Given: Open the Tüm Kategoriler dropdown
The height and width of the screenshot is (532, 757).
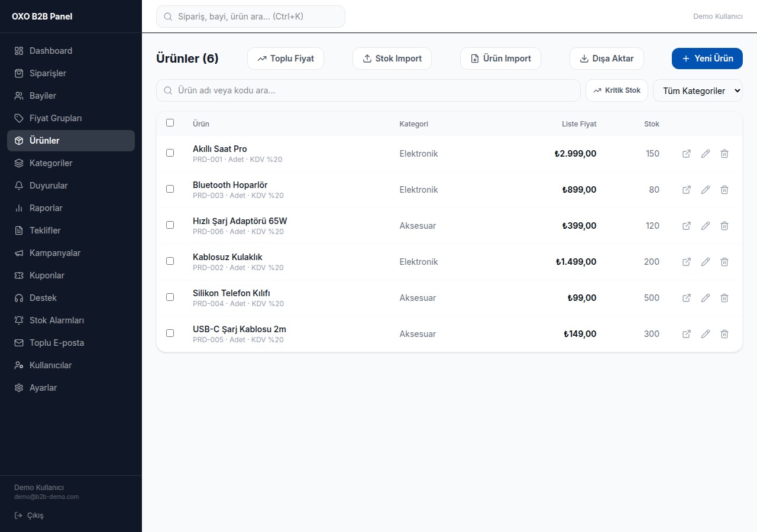Looking at the screenshot, I should point(698,90).
